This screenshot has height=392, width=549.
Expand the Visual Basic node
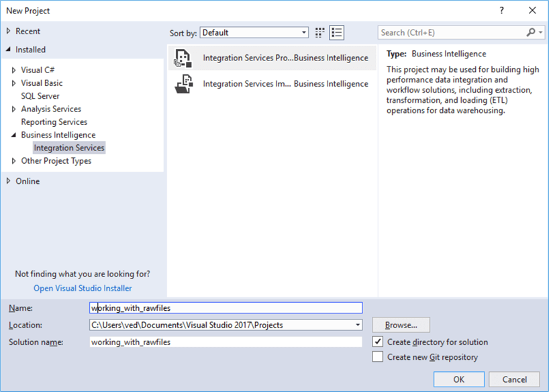[x=13, y=83]
